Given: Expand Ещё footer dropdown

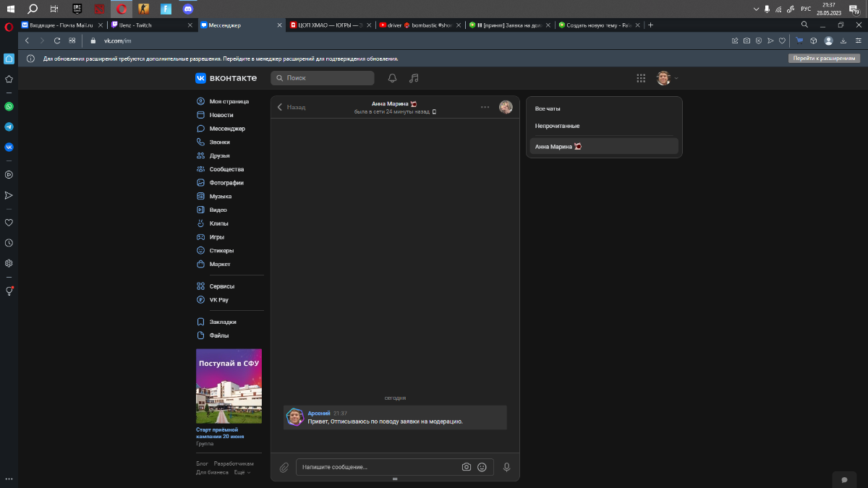Looking at the screenshot, I should coord(242,472).
